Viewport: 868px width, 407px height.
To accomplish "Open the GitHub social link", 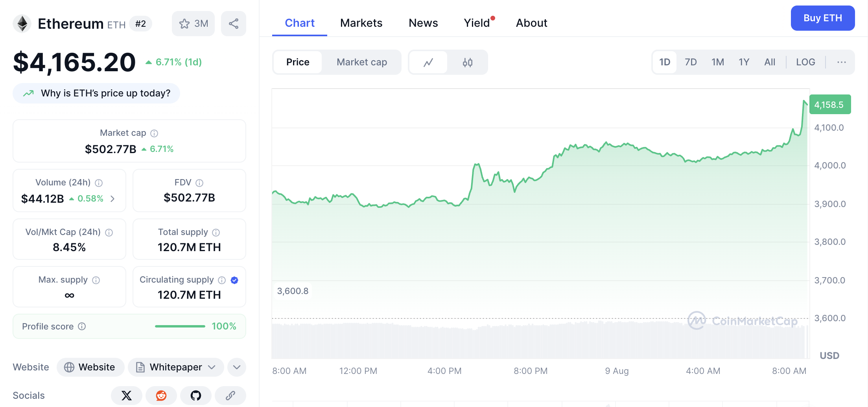I will (x=196, y=396).
